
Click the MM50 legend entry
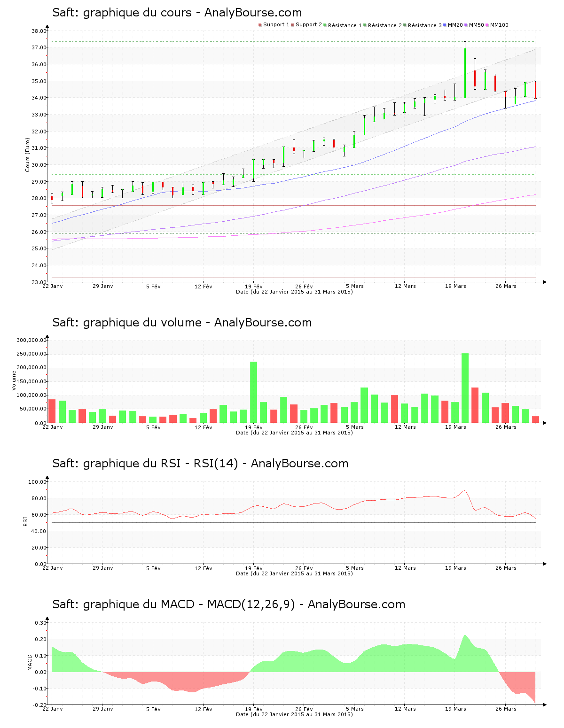pos(474,25)
